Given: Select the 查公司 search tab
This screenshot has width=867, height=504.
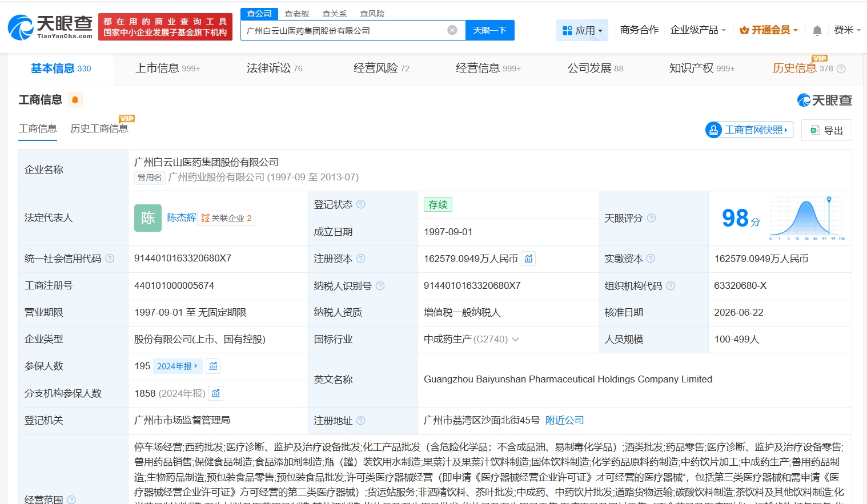Looking at the screenshot, I should point(259,14).
